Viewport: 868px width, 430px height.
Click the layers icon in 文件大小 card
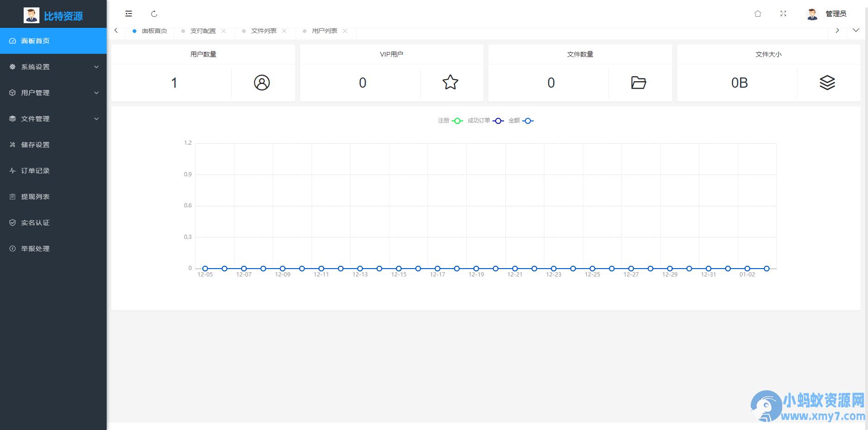(x=827, y=83)
